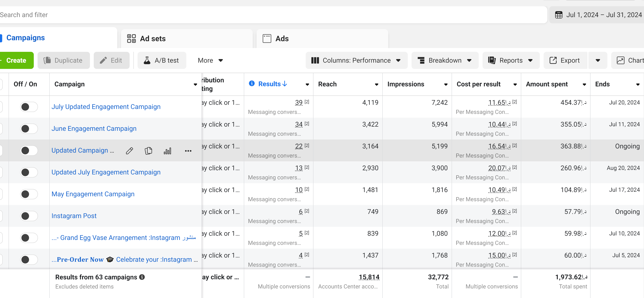
Task: Toggle the July Updated Engagement Campaign switch
Action: point(29,107)
